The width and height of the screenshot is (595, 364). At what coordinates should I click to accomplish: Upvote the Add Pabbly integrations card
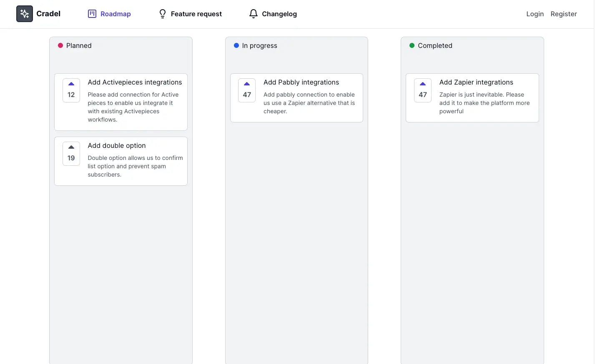246,84
